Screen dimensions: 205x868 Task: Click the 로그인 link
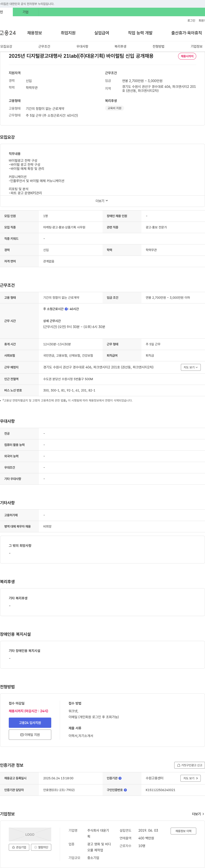point(191,21)
